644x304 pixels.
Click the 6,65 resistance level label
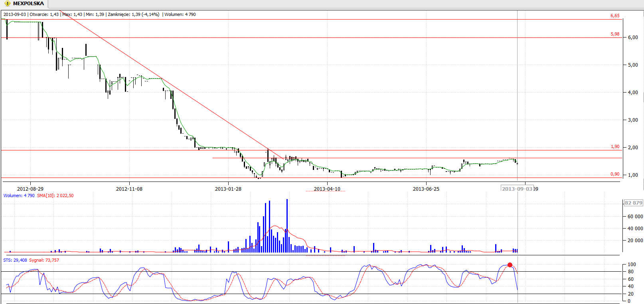coord(615,16)
